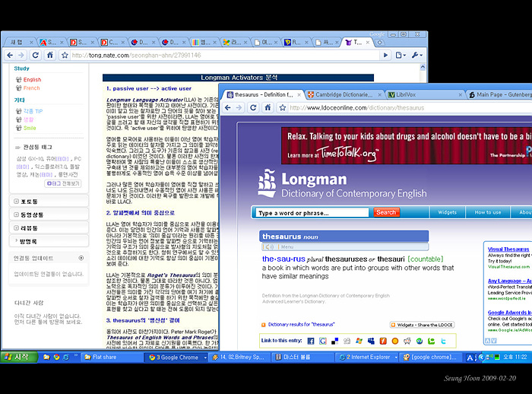Reload the tong.nate.com page

point(35,55)
